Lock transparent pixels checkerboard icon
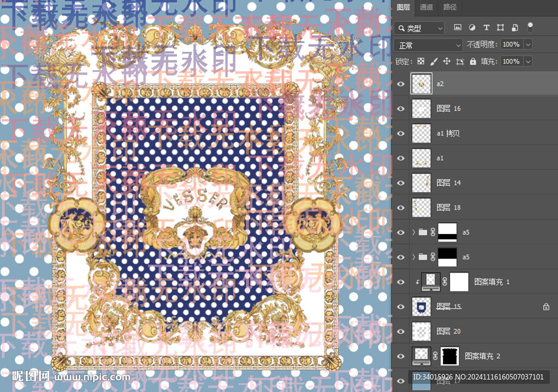Image resolution: width=558 pixels, height=392 pixels. pyautogui.click(x=421, y=61)
